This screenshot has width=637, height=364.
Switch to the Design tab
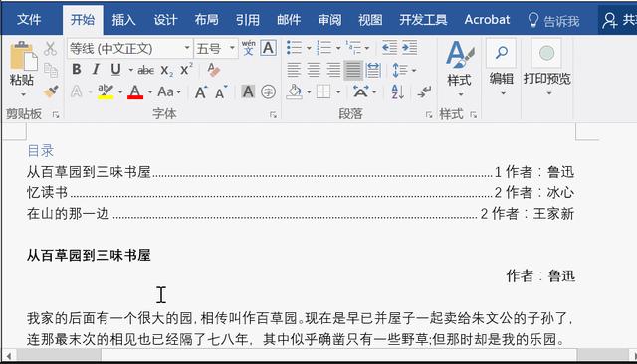(x=165, y=20)
